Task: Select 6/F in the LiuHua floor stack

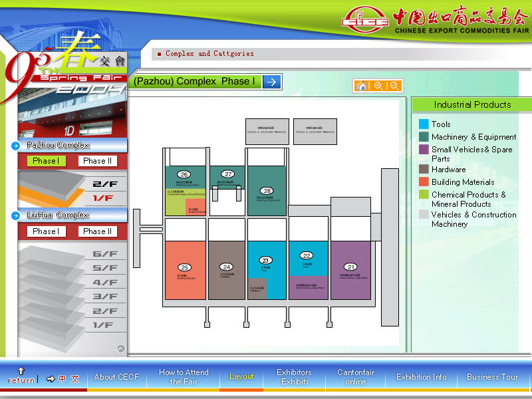Action: [x=105, y=254]
